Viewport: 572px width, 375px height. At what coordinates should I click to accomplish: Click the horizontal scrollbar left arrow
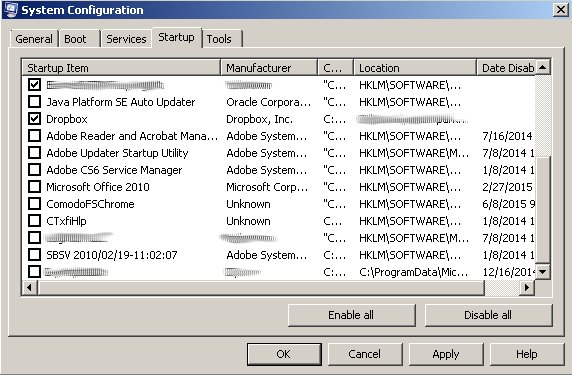point(29,287)
